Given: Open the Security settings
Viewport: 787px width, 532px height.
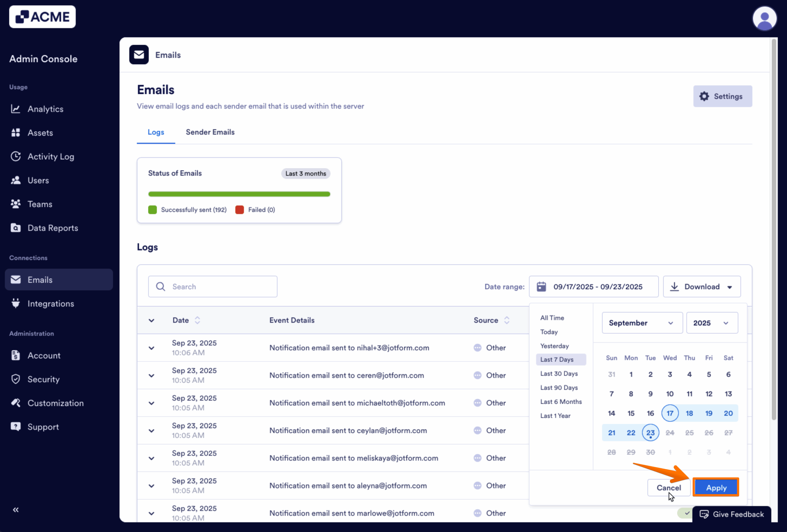Looking at the screenshot, I should point(43,379).
